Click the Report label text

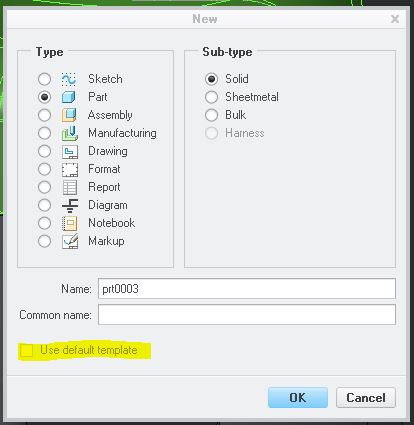coord(104,187)
